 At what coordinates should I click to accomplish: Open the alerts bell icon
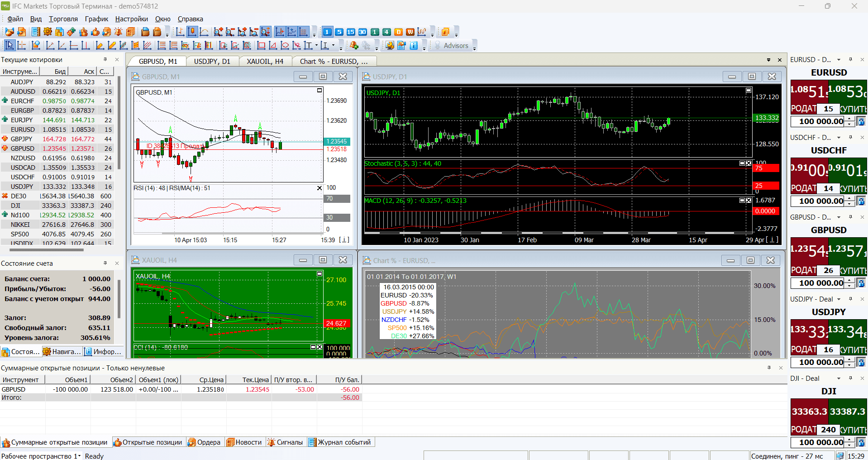click(118, 32)
